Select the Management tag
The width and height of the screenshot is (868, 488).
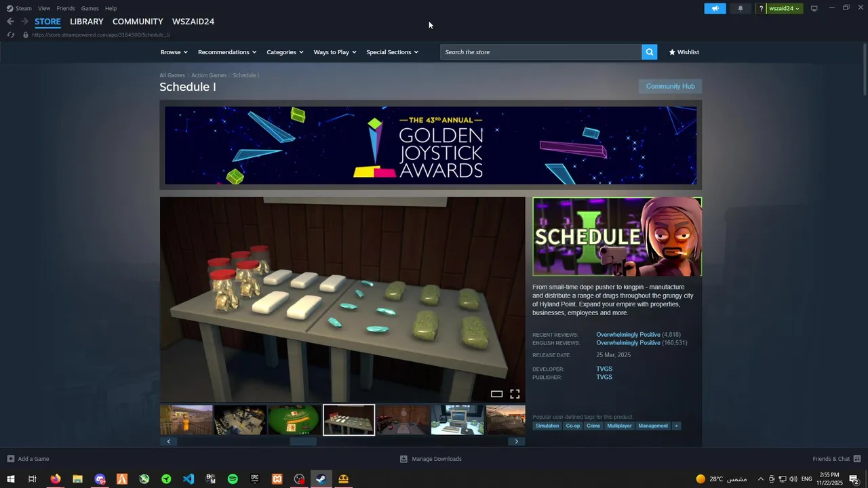pyautogui.click(x=653, y=426)
